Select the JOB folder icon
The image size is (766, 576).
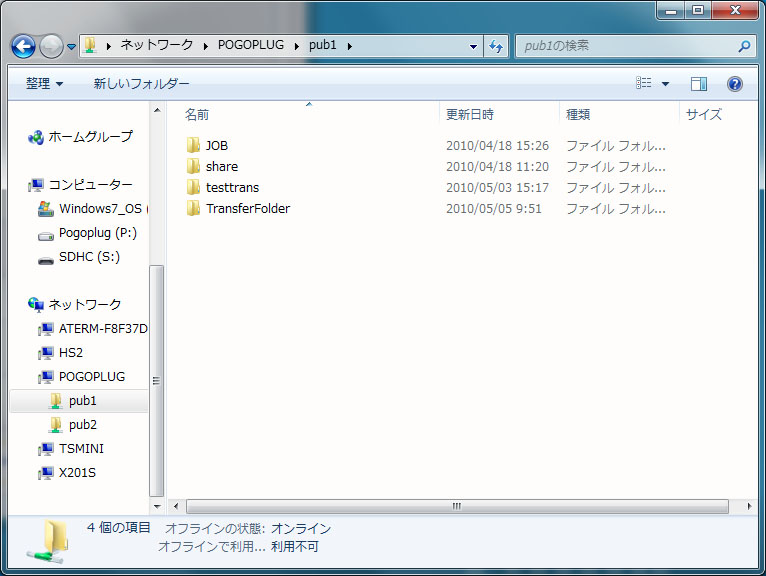click(x=193, y=145)
